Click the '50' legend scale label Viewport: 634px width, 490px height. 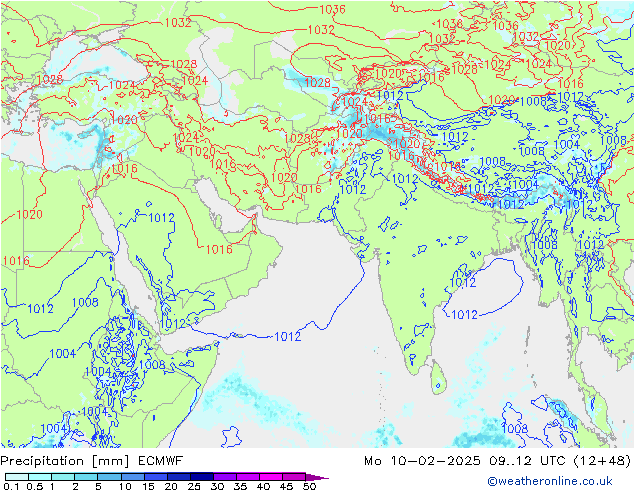click(x=310, y=486)
